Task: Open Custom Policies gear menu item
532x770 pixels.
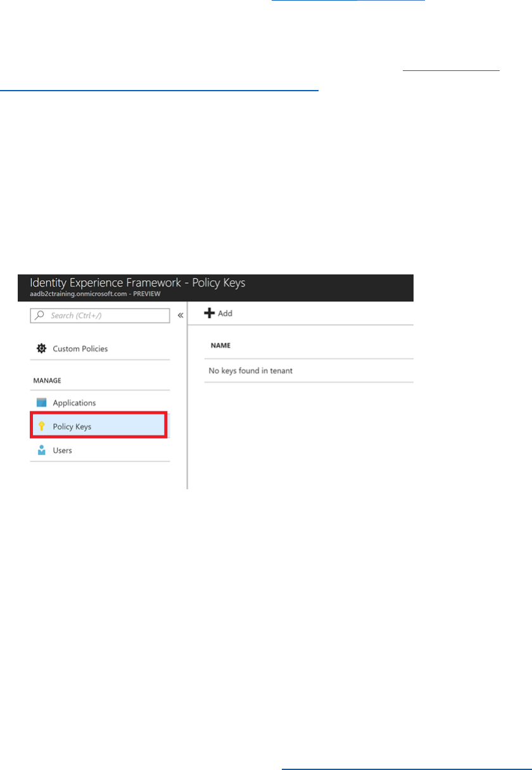Action: click(100, 349)
